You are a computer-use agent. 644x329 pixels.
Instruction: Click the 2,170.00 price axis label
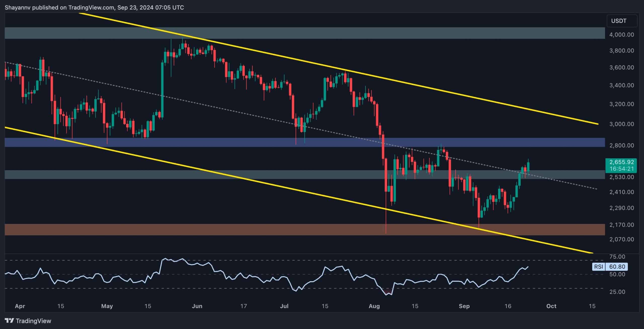[621, 225]
